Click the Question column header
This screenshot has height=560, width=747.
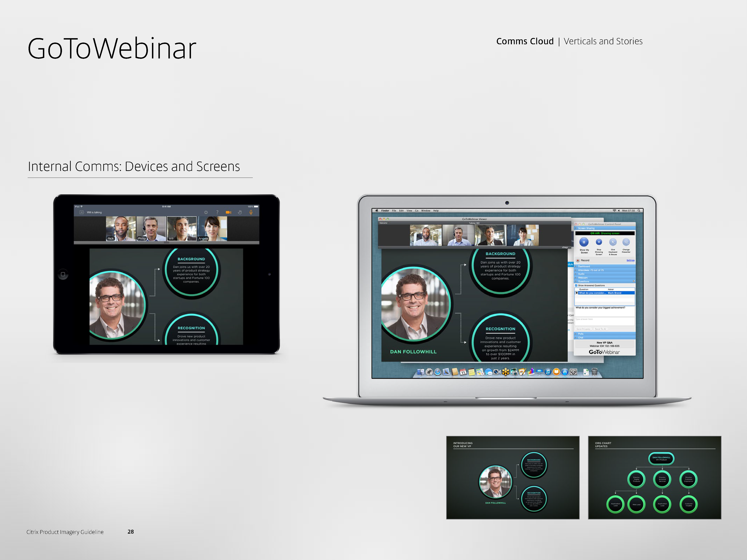[584, 289]
